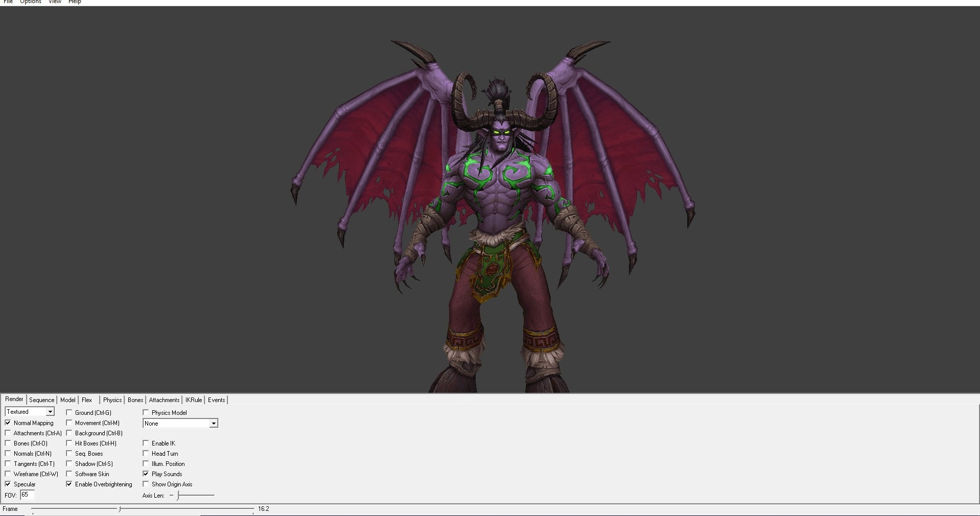The width and height of the screenshot is (980, 516).
Task: Switch to the Attachments tab
Action: pyautogui.click(x=164, y=400)
